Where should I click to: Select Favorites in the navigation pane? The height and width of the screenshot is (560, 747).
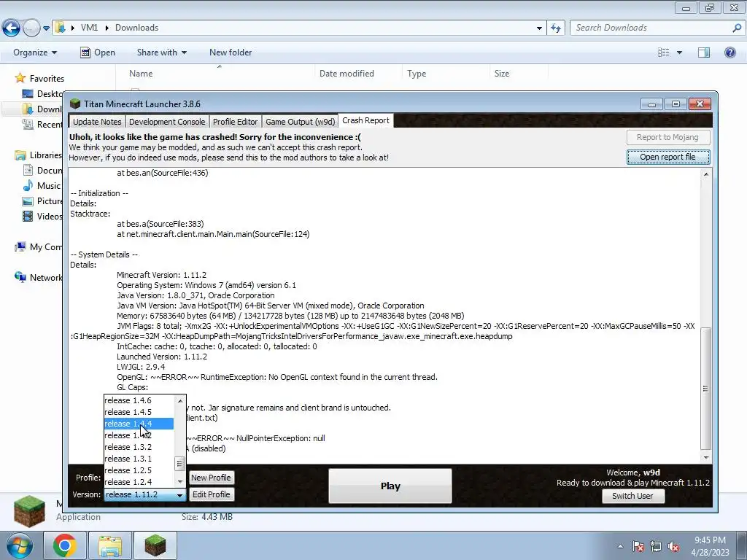47,78
